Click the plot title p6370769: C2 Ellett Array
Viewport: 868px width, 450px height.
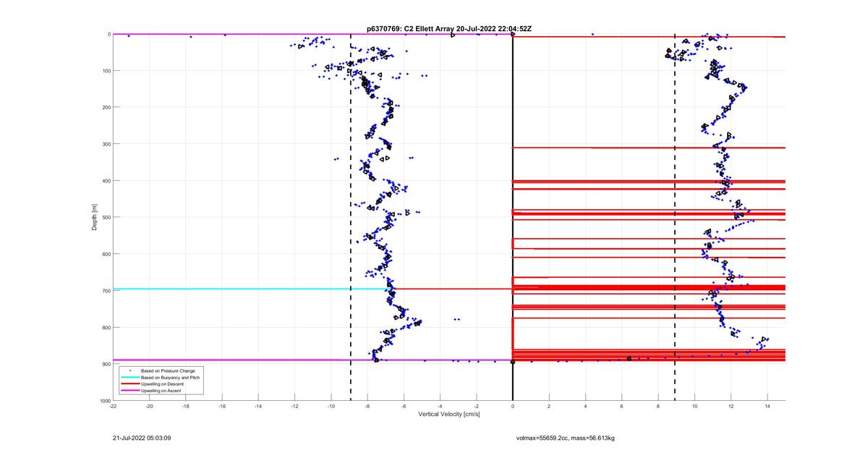[x=411, y=28]
